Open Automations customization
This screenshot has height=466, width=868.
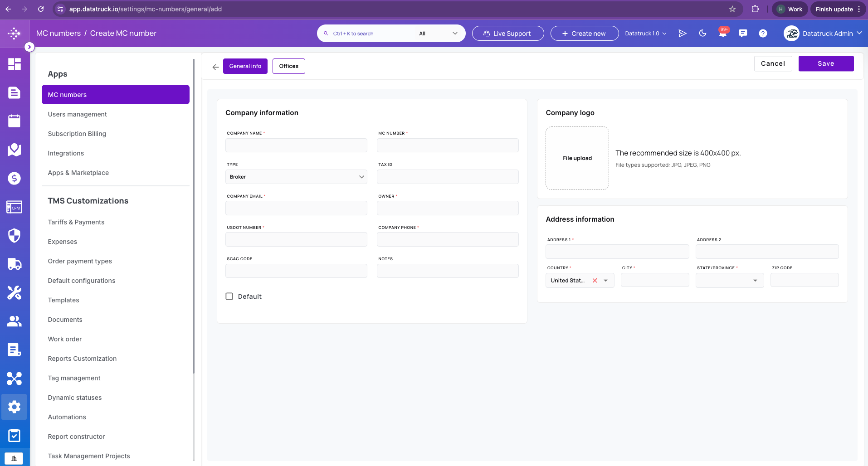(67, 417)
